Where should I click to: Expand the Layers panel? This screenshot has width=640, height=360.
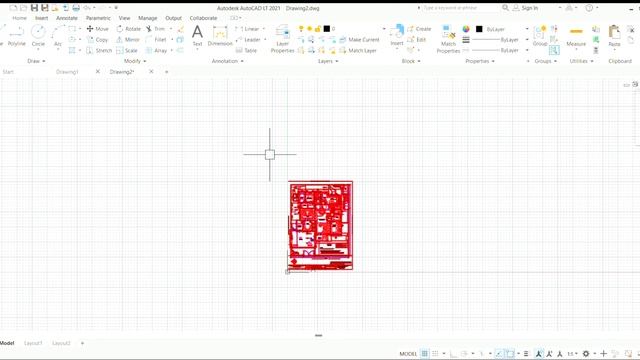click(x=328, y=61)
